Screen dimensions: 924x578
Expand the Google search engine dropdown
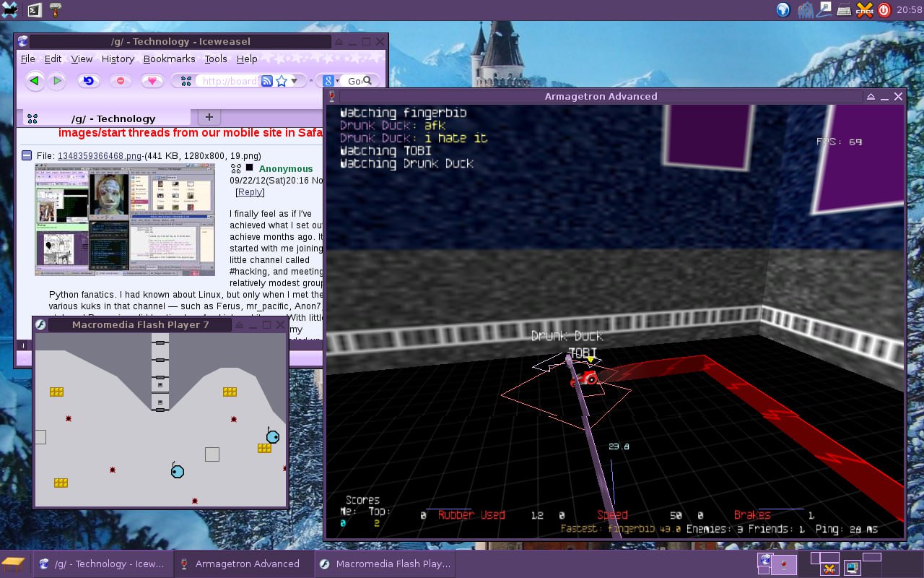tap(336, 81)
